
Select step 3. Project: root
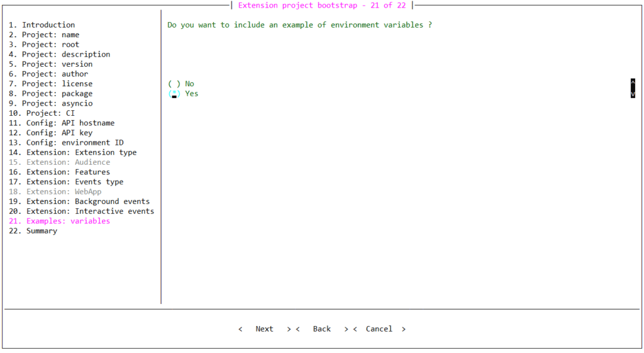pos(44,45)
